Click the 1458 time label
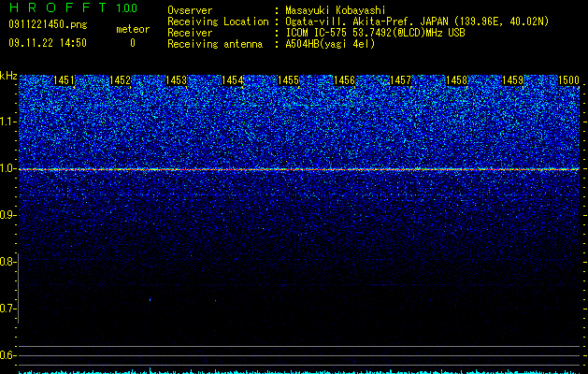 click(x=457, y=80)
